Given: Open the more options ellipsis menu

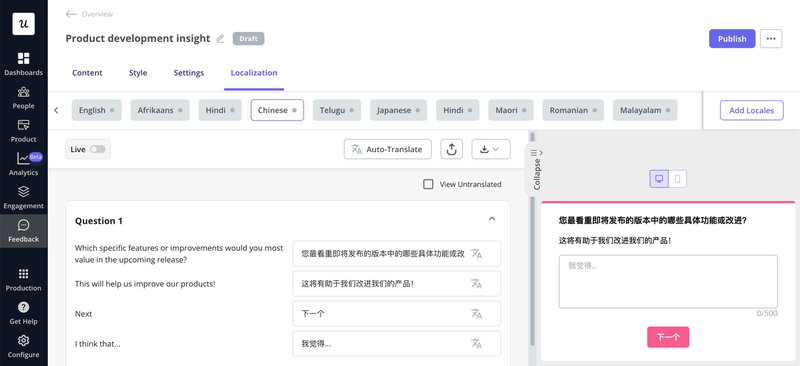Looking at the screenshot, I should pyautogui.click(x=771, y=39).
